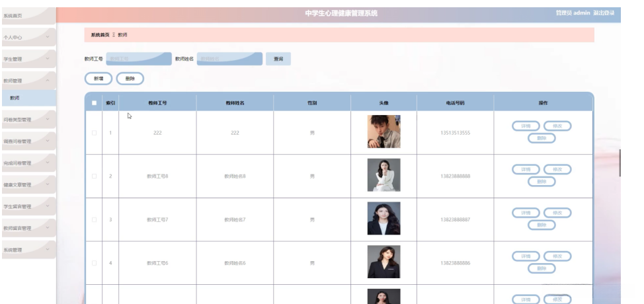Click 修改 for teacher 222
This screenshot has height=304, width=644.
pos(557,126)
